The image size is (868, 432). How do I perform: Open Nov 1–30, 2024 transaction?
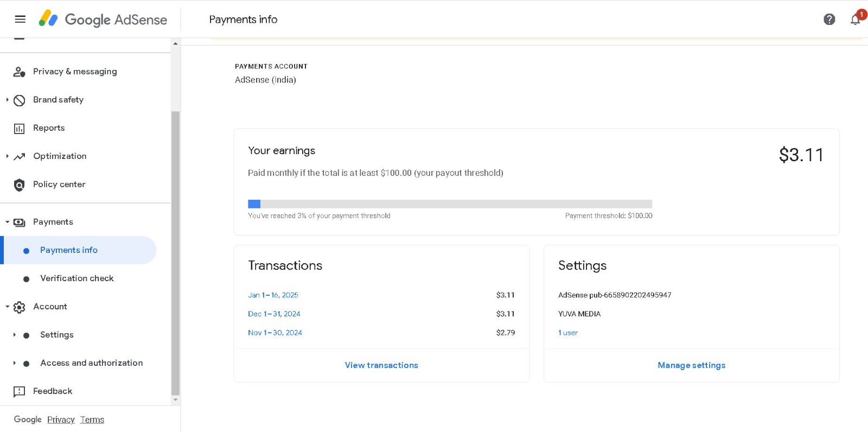(275, 333)
